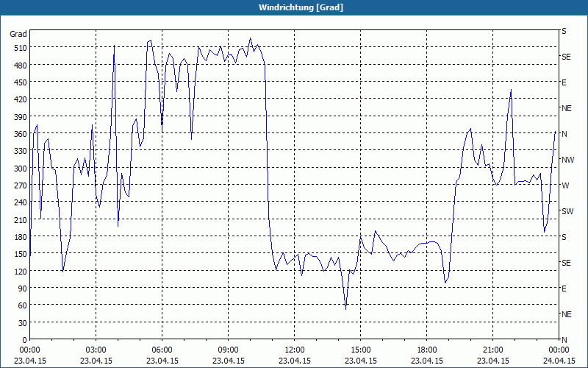Click the E compass label level with 90
The height and width of the screenshot is (368, 588).
564,289
